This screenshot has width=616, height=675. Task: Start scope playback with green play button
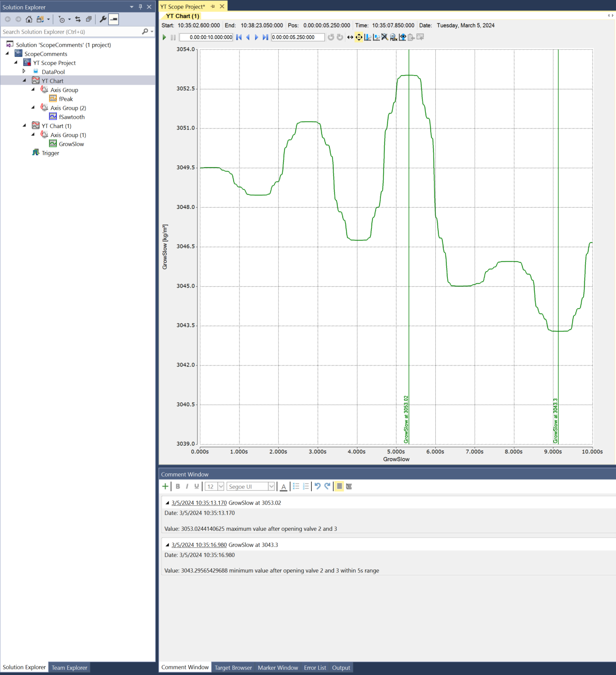pos(164,37)
